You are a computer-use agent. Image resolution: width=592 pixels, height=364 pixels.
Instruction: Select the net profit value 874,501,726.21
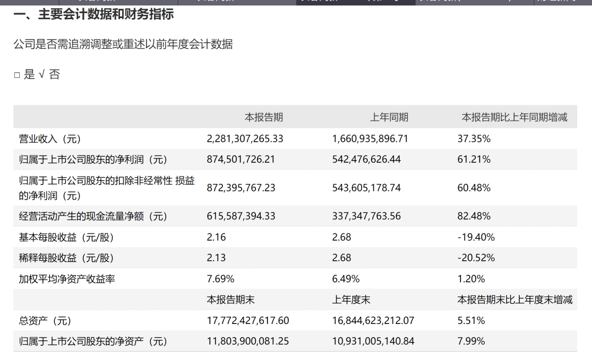241,160
